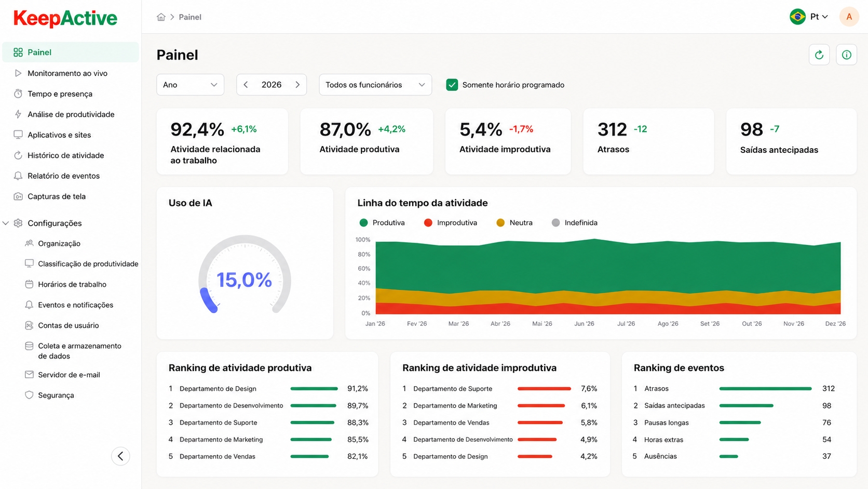Click the user avatar A
This screenshot has height=489, width=868.
[849, 17]
